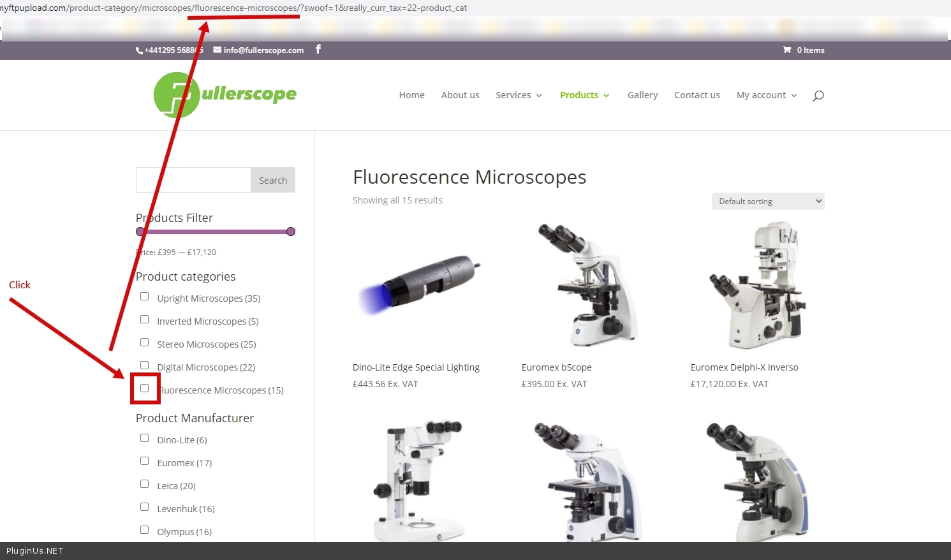The width and height of the screenshot is (951, 560).
Task: Click the "Showing all 15 results" text
Action: (397, 200)
